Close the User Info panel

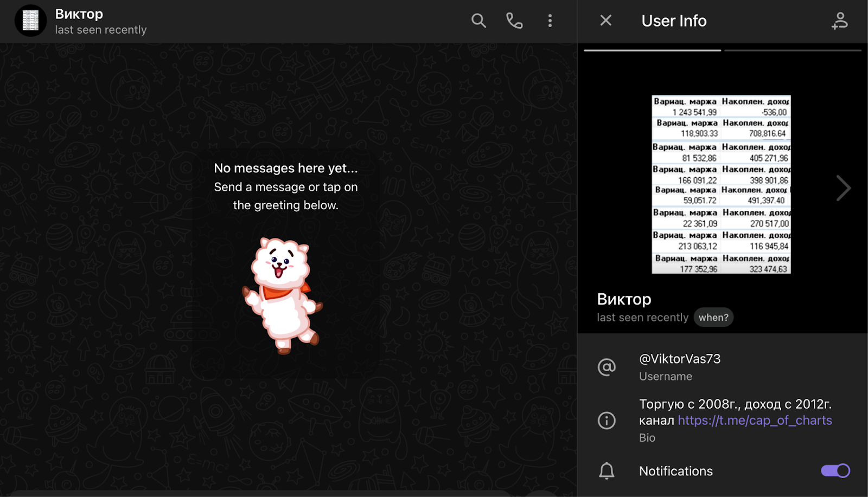(x=606, y=21)
